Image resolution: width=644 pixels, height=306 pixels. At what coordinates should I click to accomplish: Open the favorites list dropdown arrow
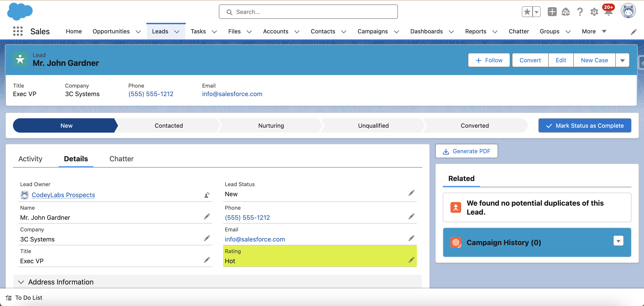[x=536, y=12]
